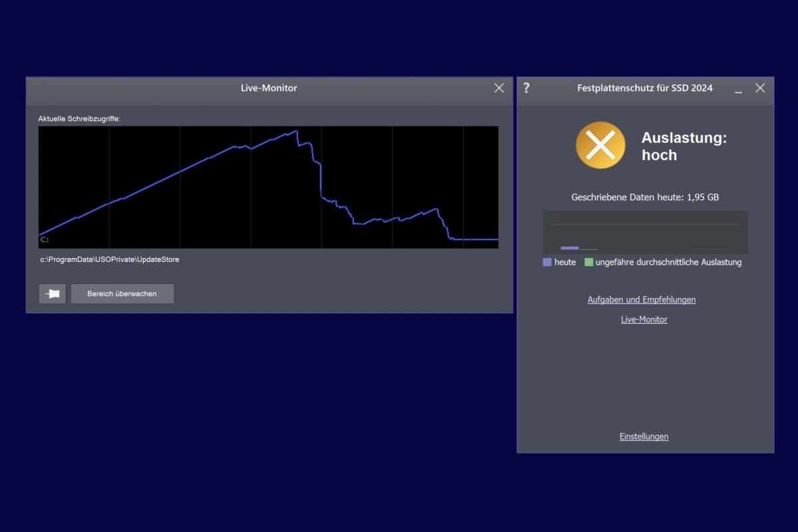Select the C: drive label in graph
This screenshot has height=532, width=798.
[x=45, y=239]
